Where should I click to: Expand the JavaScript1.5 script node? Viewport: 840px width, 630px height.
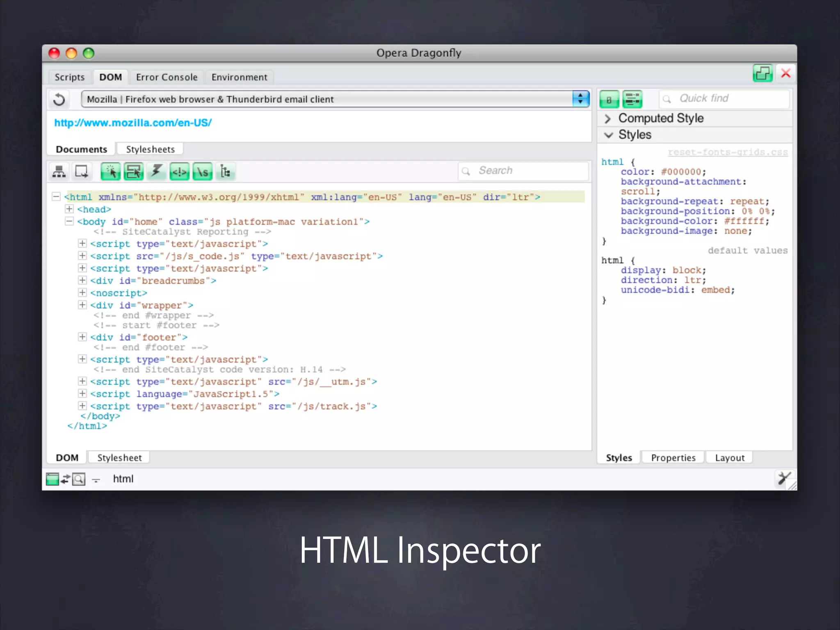pyautogui.click(x=82, y=393)
